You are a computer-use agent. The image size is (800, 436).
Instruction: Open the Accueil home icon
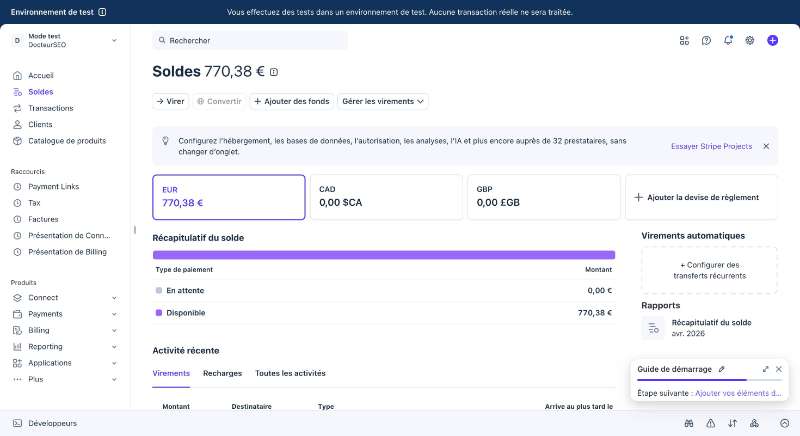point(17,75)
